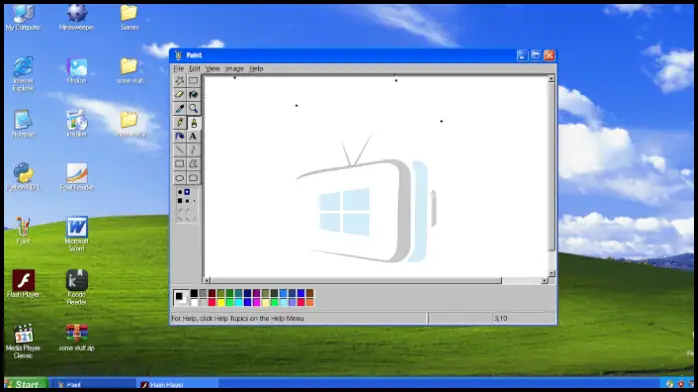This screenshot has height=392, width=698.
Task: Select the Brush tool
Action: (x=193, y=122)
